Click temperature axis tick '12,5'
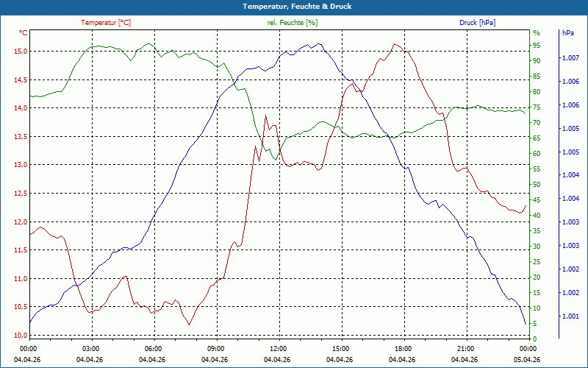Image resolution: width=588 pixels, height=368 pixels. 21,194
